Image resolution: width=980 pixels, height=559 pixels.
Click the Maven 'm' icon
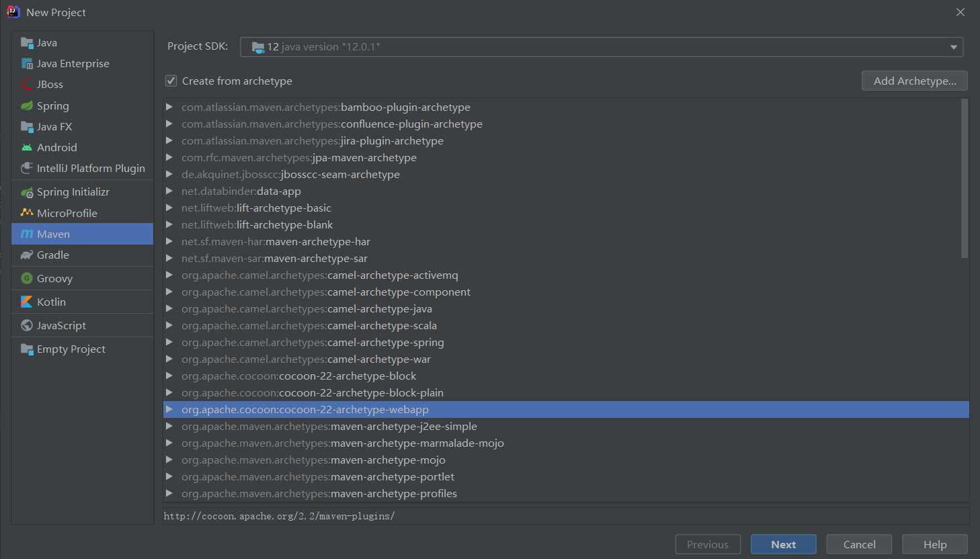pyautogui.click(x=27, y=234)
